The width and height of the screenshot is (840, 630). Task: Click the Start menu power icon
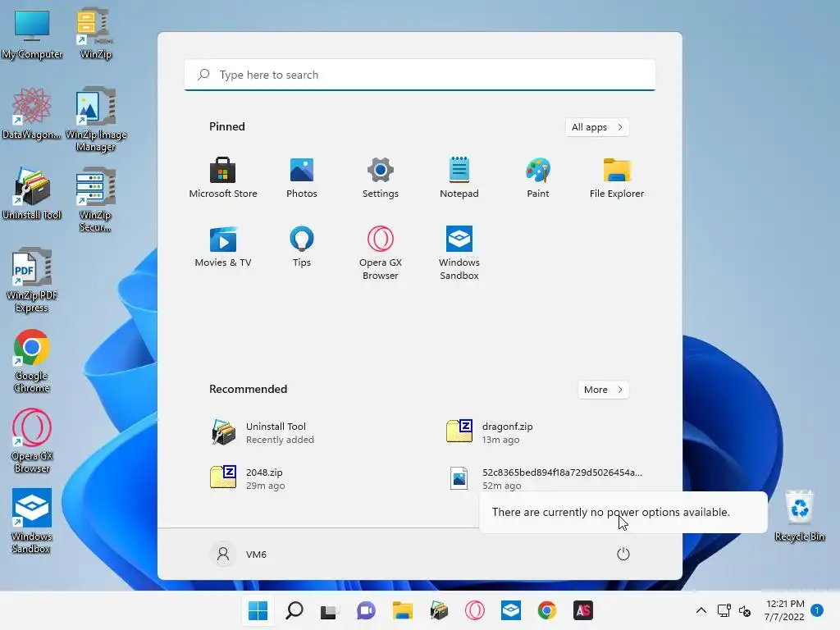click(x=623, y=554)
